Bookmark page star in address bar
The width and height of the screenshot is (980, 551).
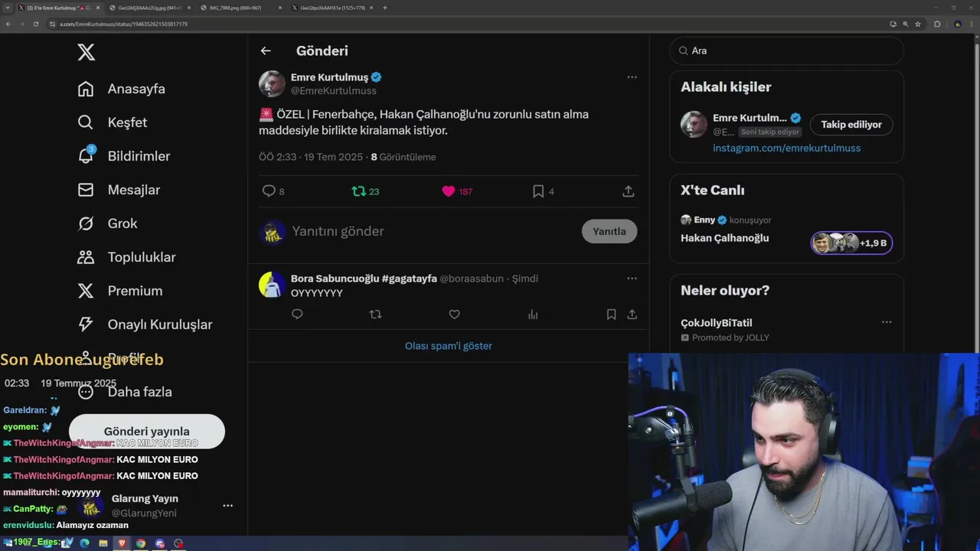tap(918, 24)
